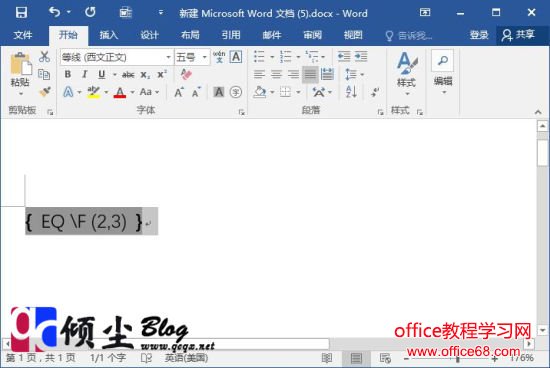Open font color dropdown arrow
Viewport: 550px width, 368px height.
pyautogui.click(x=133, y=92)
